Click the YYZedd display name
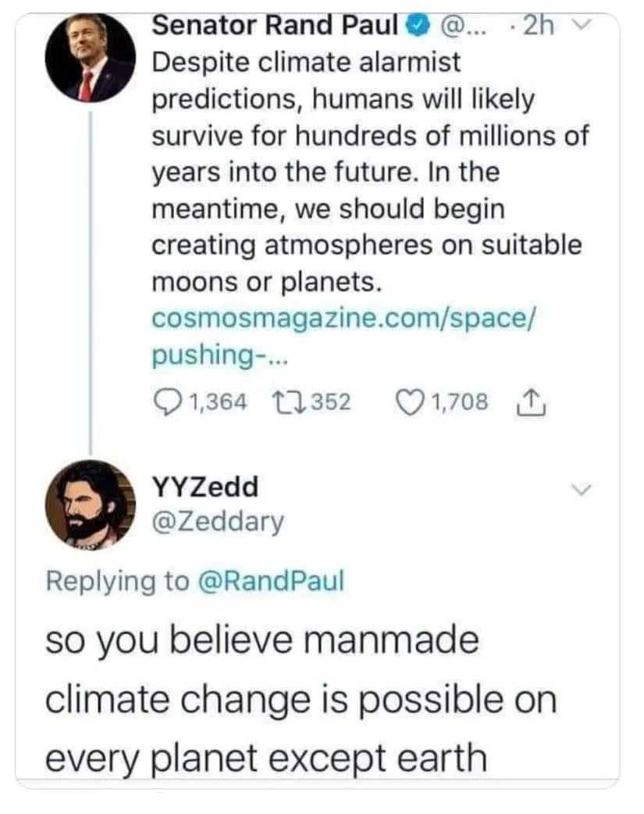The height and width of the screenshot is (814, 644). click(205, 487)
